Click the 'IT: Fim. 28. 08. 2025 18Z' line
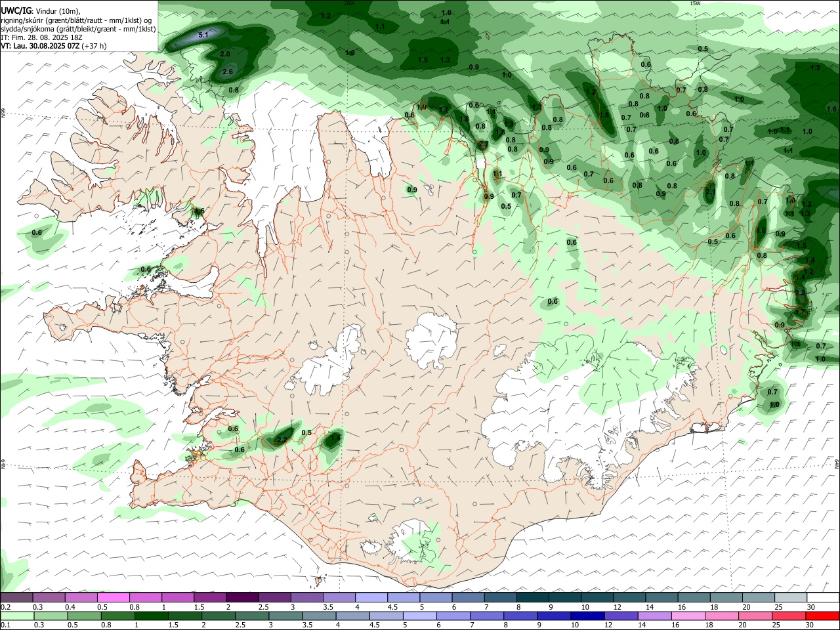This screenshot has height=630, width=840. pyautogui.click(x=41, y=37)
